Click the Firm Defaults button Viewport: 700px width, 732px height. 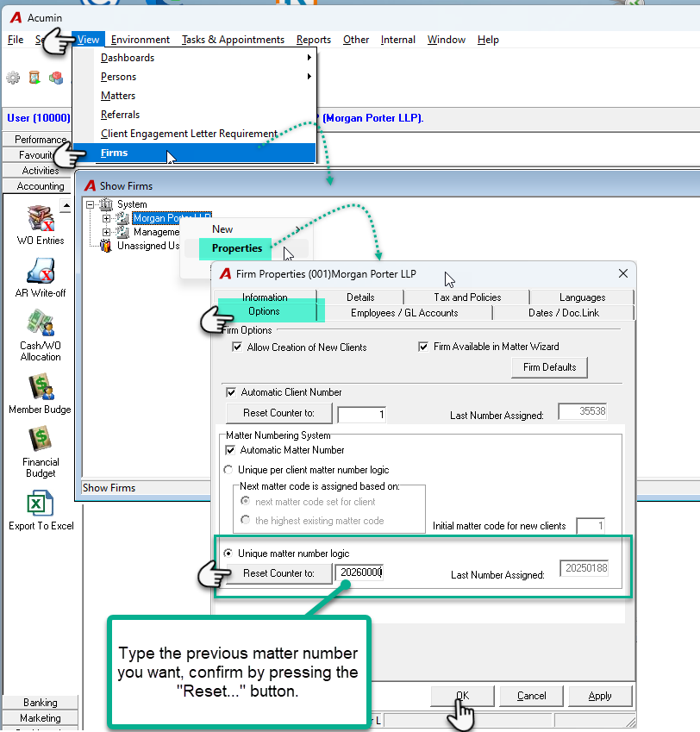click(549, 367)
